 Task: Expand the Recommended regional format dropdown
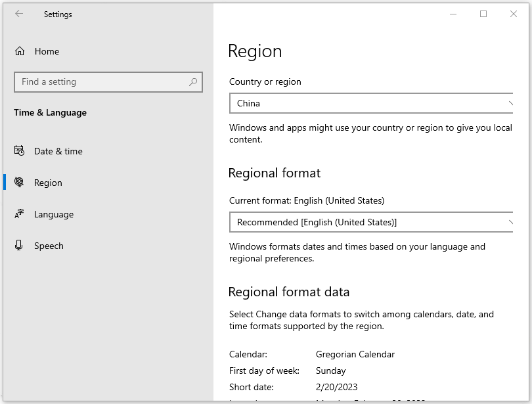[x=371, y=222]
